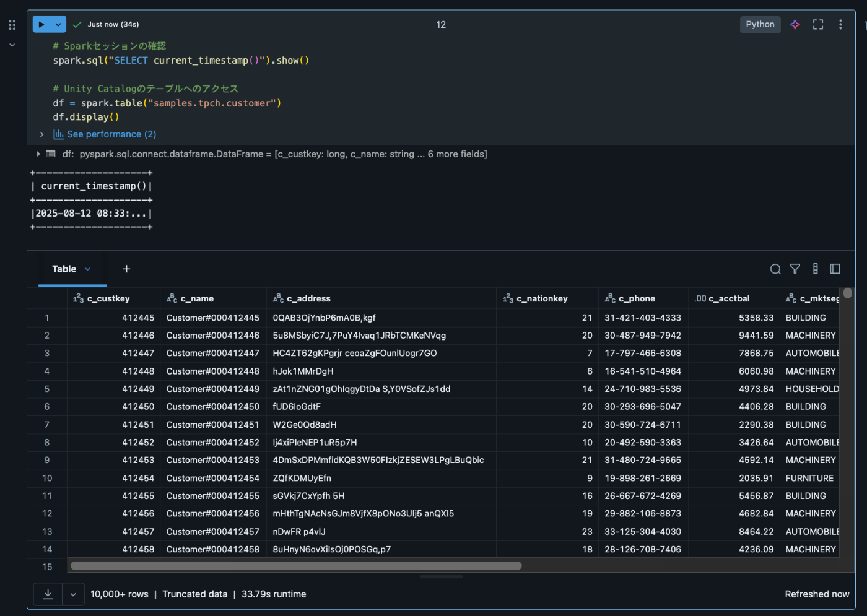This screenshot has height=616, width=867.
Task: Select phone cell 31-421-403-4333
Action: point(643,318)
